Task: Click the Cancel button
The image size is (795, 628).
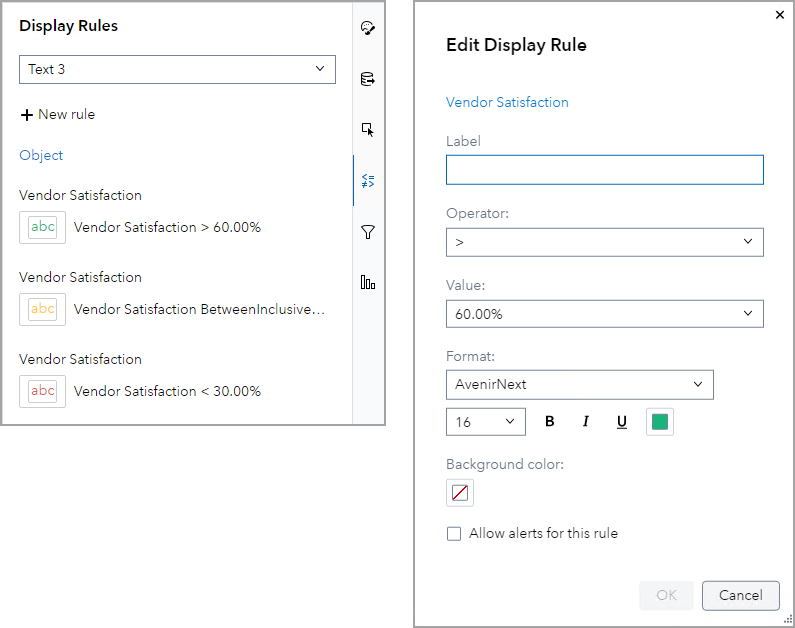Action: point(740,595)
